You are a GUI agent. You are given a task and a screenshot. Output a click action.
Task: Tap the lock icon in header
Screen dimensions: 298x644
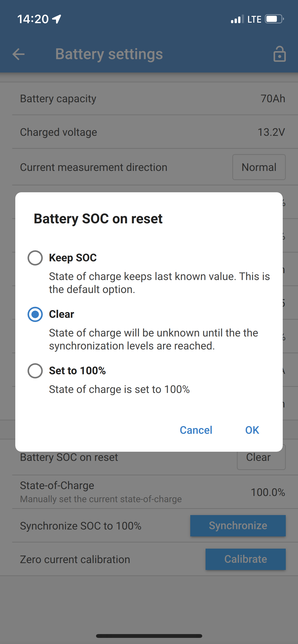pos(279,54)
